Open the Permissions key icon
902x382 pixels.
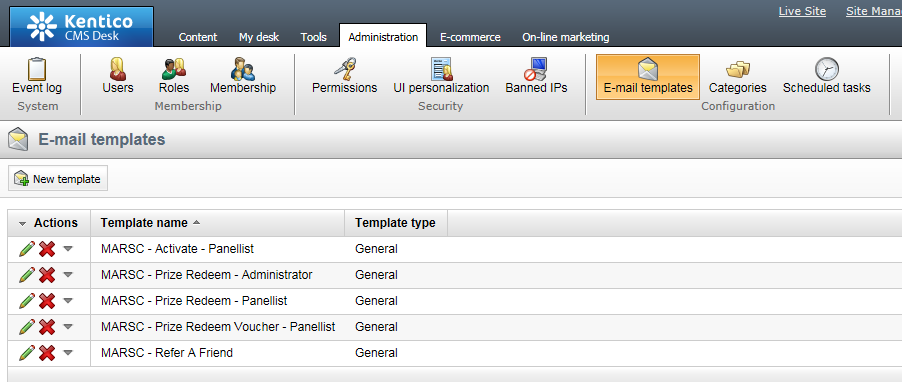pyautogui.click(x=345, y=70)
